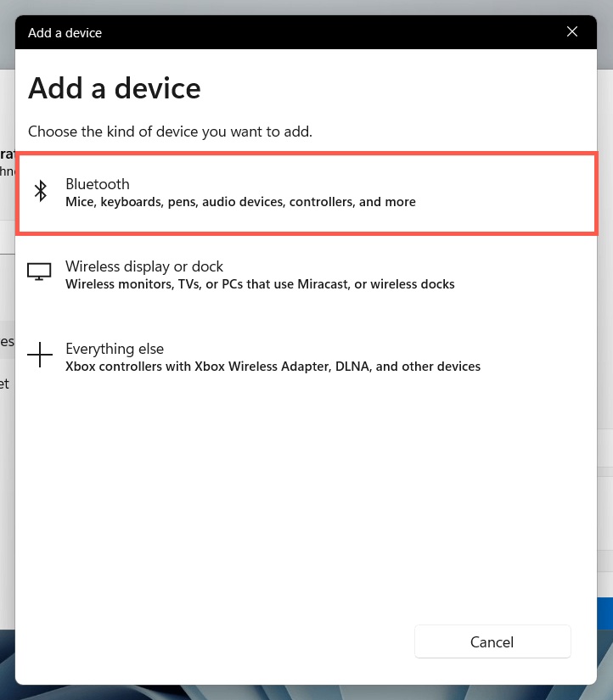
Task: Close the Add a device dialog
Action: click(571, 32)
